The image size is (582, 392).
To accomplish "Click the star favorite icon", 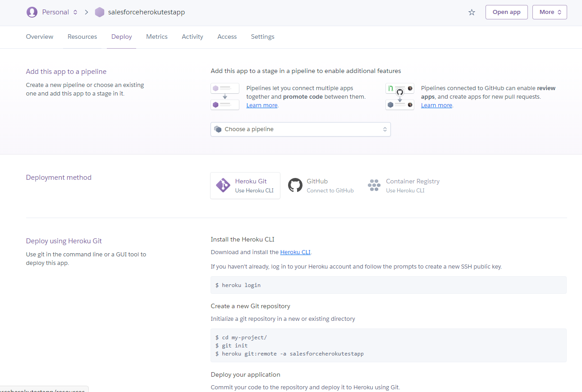I will click(472, 12).
